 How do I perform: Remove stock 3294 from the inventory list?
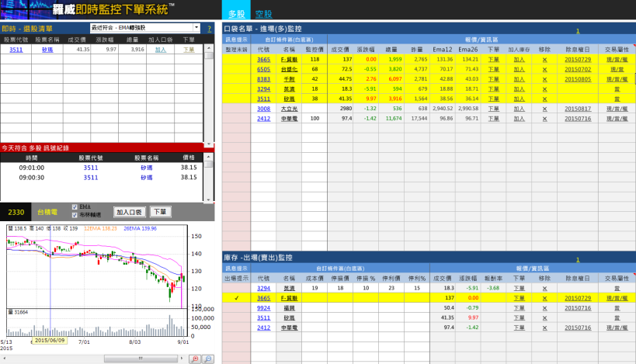[x=544, y=288]
